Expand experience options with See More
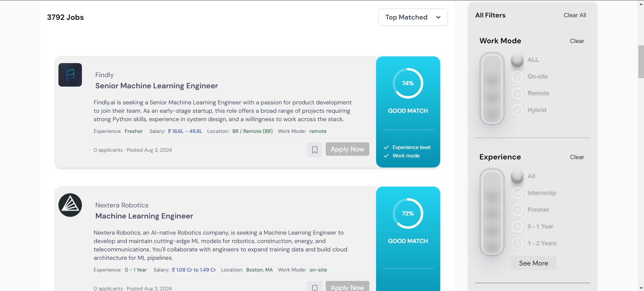The image size is (644, 291). point(534,263)
